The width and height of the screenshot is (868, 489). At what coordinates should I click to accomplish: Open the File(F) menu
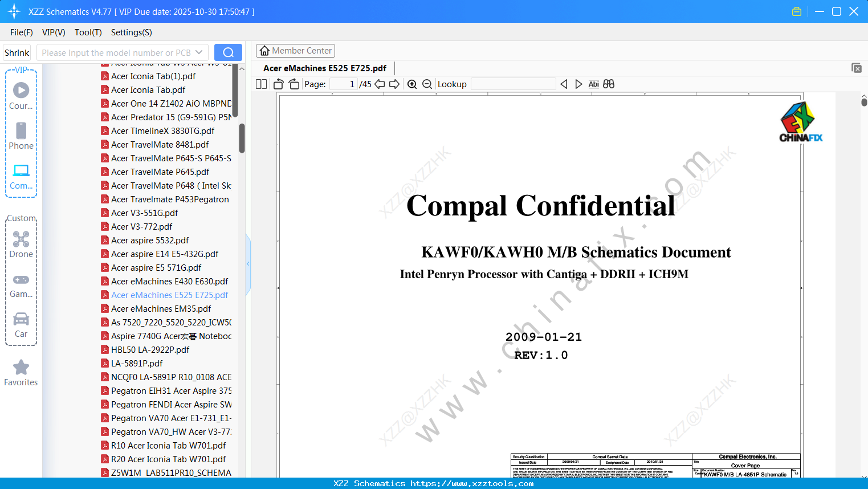click(22, 32)
